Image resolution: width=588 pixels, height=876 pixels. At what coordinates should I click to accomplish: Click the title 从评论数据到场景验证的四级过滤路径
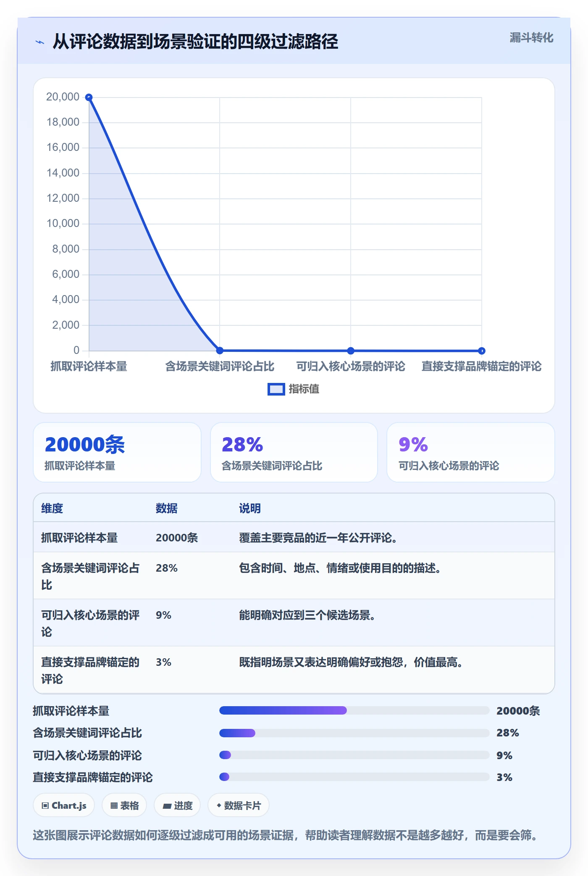pyautogui.click(x=195, y=42)
